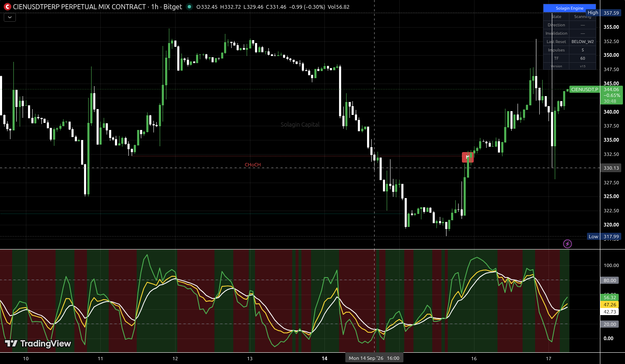
Task: Click date 16 on the time axis
Action: coord(474,359)
